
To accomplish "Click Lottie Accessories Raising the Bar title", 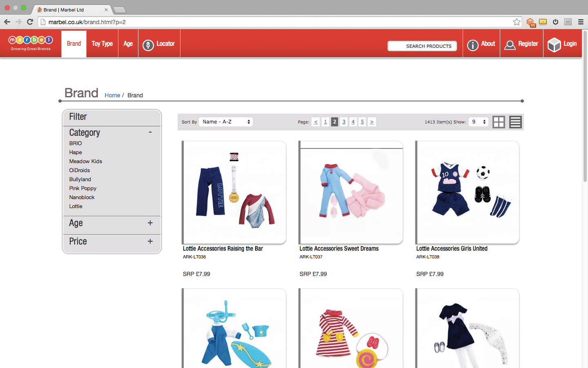I will click(223, 249).
